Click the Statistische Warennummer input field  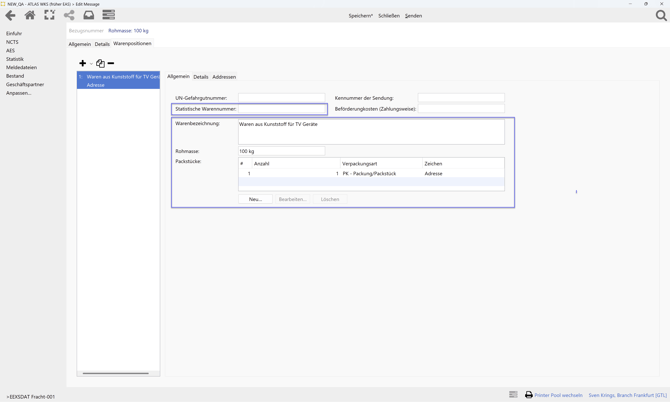point(282,109)
